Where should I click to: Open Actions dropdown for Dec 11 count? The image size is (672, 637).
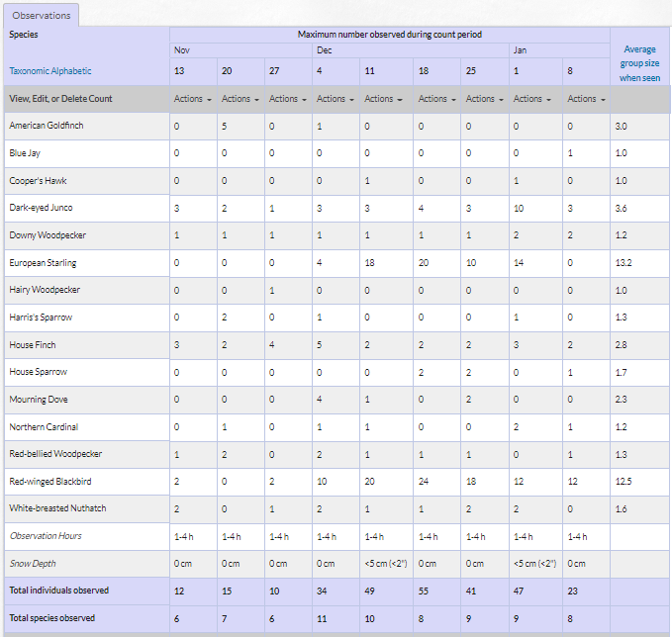pos(384,99)
